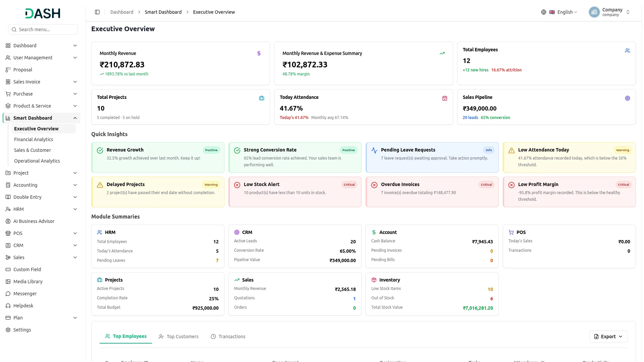Click the error icon on Low Stock Alert
Viewport: 644px width, 362px height.
pos(237,185)
